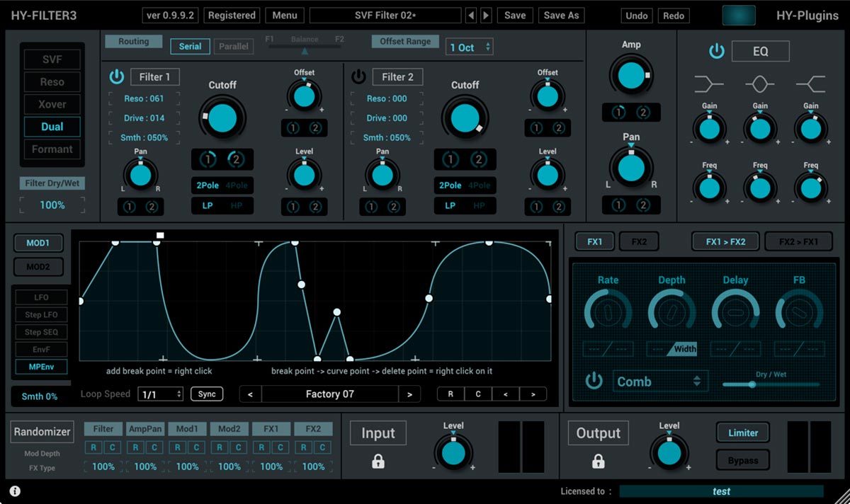Switch Filter 1 to HP mode
Image resolution: width=850 pixels, height=504 pixels.
point(237,205)
